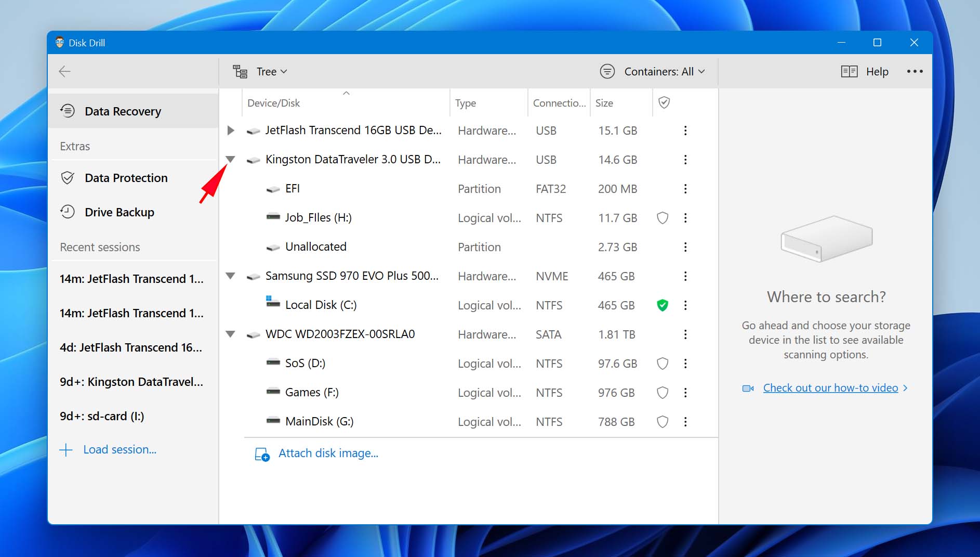Open 'Check out our how-to video' link
Image resolution: width=980 pixels, height=557 pixels.
[830, 388]
